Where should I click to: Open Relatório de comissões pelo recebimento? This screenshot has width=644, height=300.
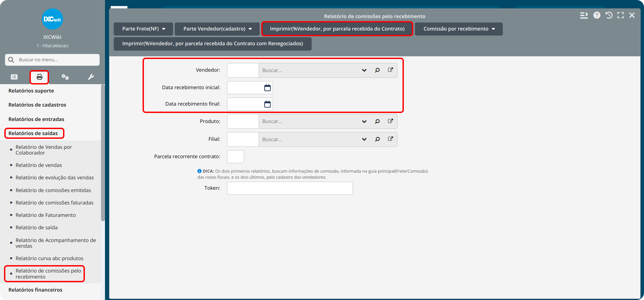coord(48,274)
